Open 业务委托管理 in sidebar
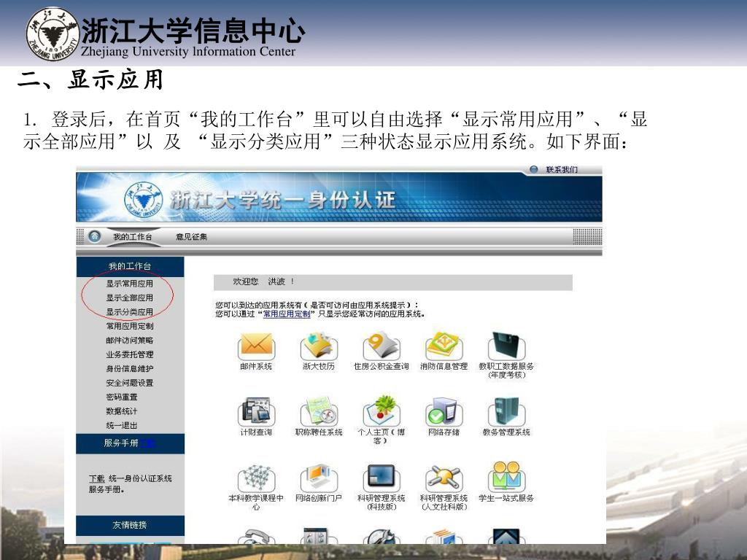The image size is (747, 560). pos(130,355)
